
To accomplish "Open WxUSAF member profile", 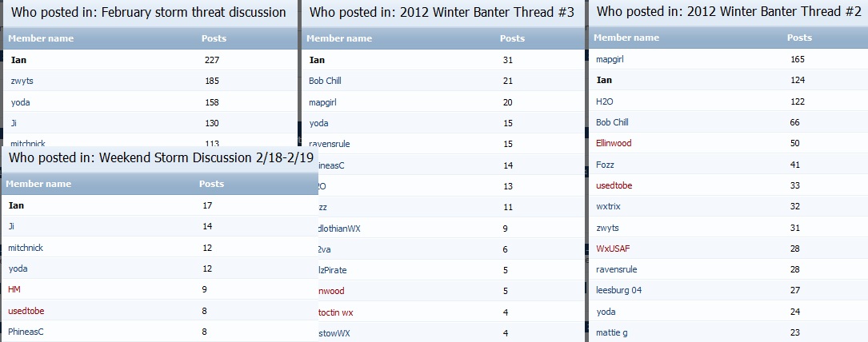I will coord(613,249).
